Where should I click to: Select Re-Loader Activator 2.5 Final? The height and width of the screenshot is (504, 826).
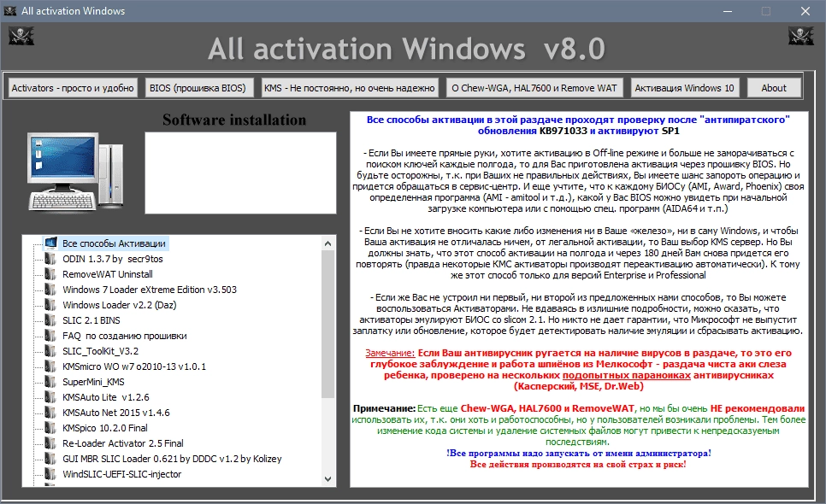click(x=123, y=443)
